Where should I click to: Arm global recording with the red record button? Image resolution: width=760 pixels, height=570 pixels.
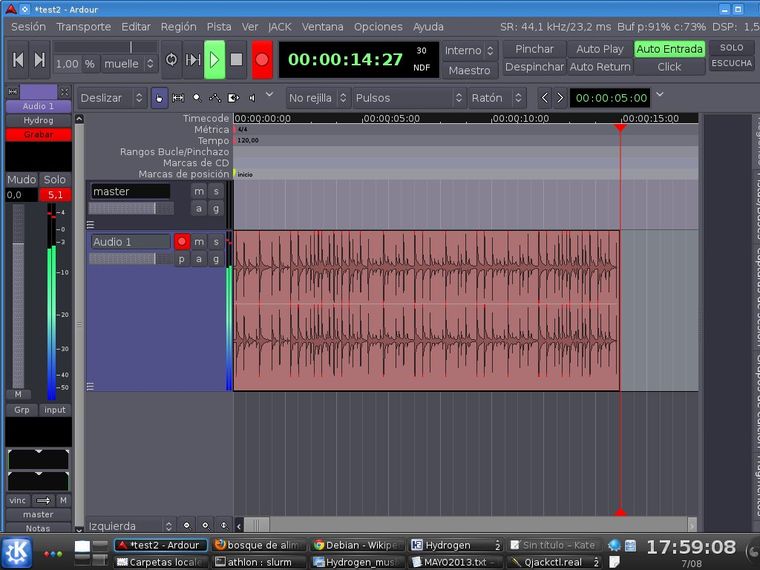pos(262,60)
